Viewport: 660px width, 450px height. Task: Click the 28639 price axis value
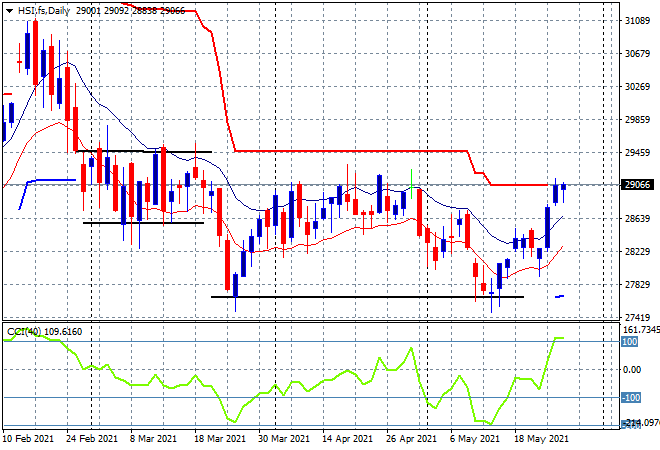tap(637, 218)
